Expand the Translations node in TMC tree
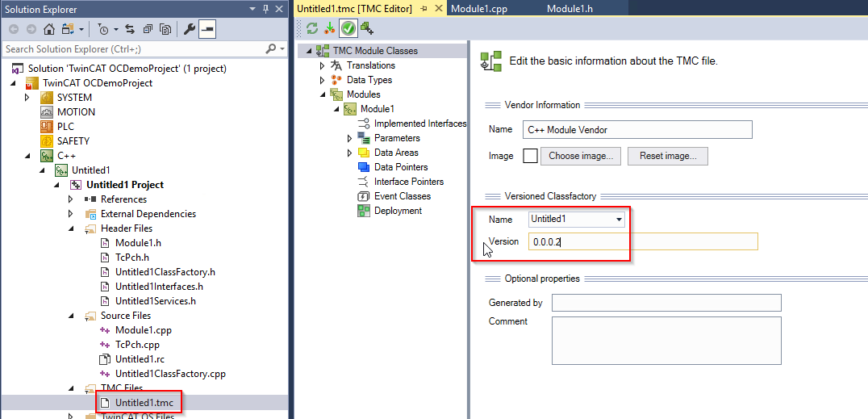This screenshot has width=868, height=419. point(322,65)
